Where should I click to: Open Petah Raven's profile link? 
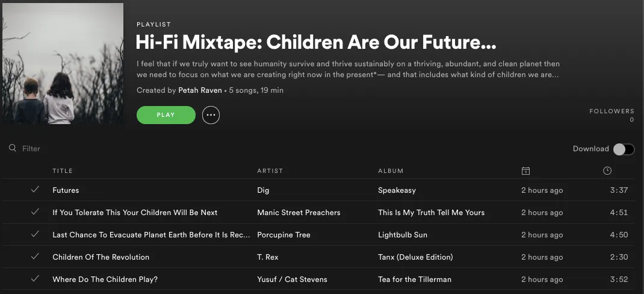200,90
